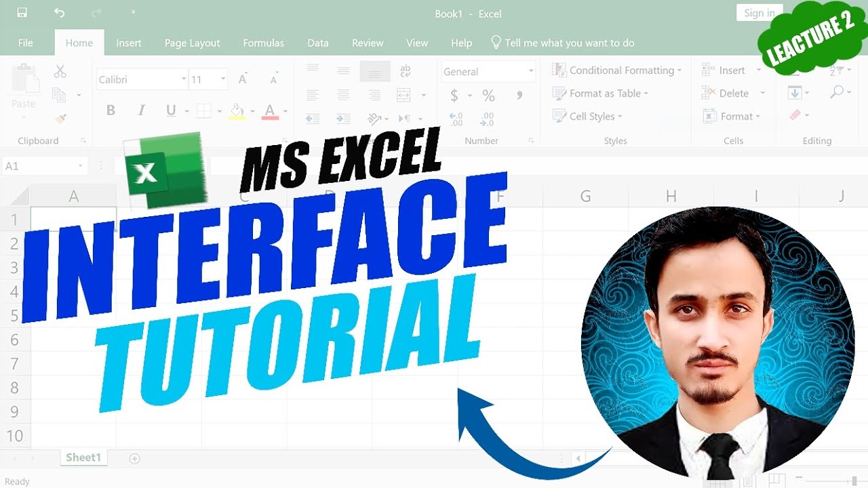Viewport: 868px width, 488px height.
Task: Switch to the Review tab
Action: (368, 43)
